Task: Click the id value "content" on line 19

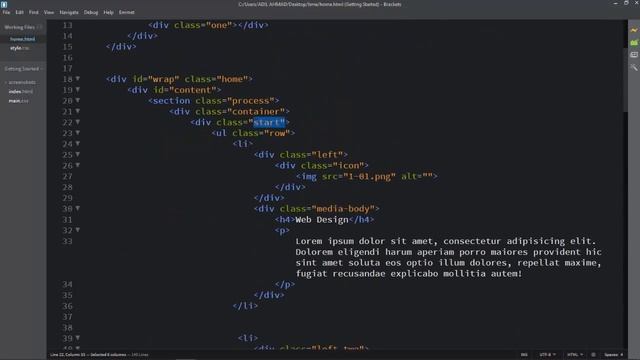Action: coord(192,90)
